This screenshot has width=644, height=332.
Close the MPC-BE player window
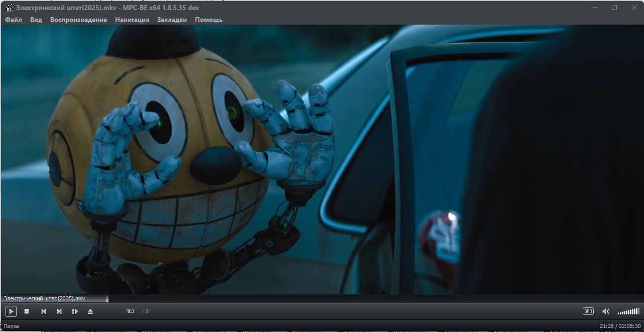click(634, 8)
